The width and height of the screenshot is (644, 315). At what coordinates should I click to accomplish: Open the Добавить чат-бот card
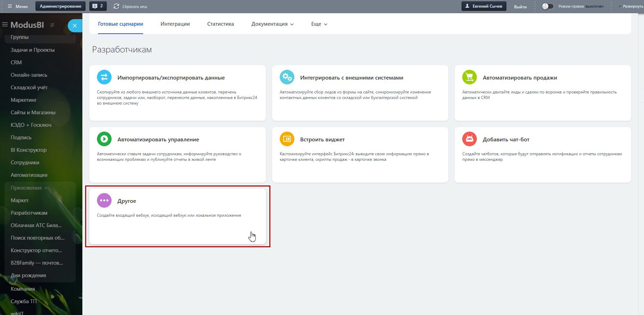click(x=543, y=155)
